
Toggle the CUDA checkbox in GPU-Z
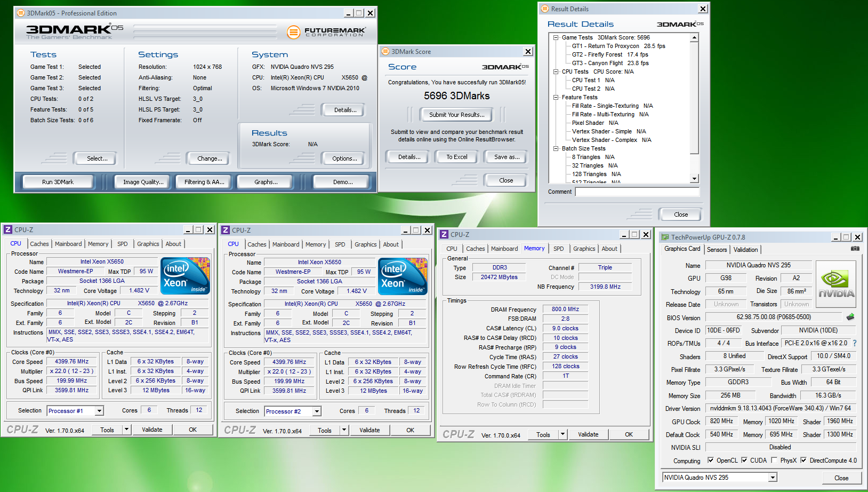pos(744,460)
